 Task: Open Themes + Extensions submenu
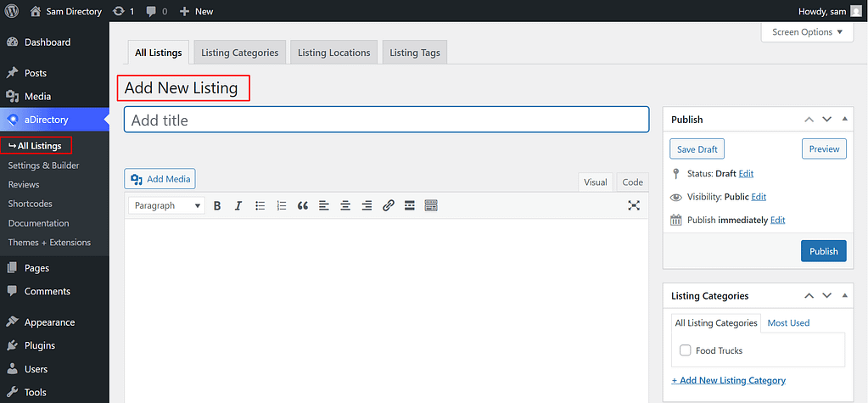click(x=50, y=243)
